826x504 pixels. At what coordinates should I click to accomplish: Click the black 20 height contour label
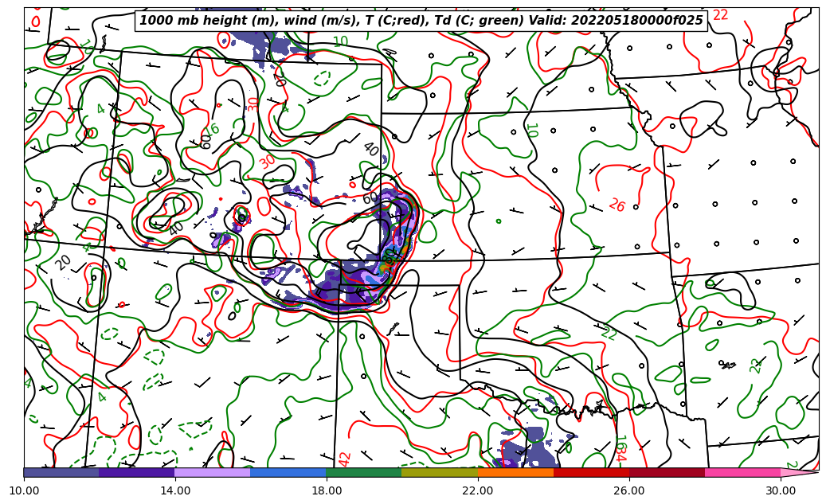point(64,262)
